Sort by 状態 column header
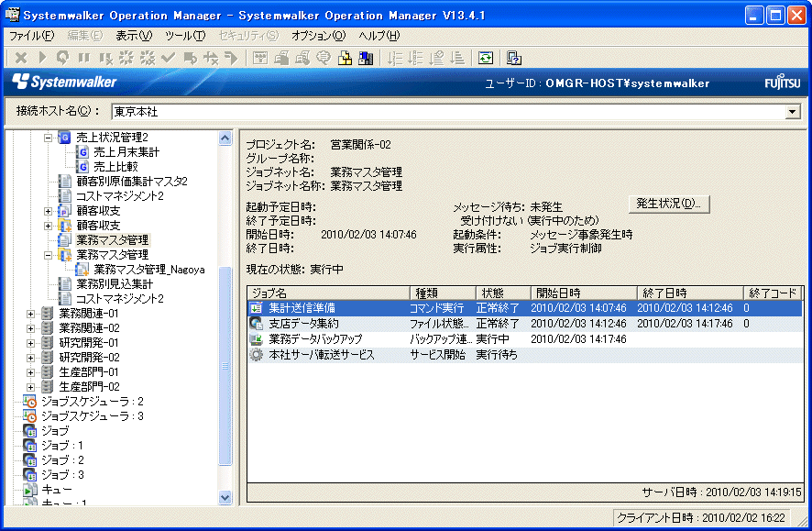Image resolution: width=812 pixels, height=531 pixels. tap(502, 293)
